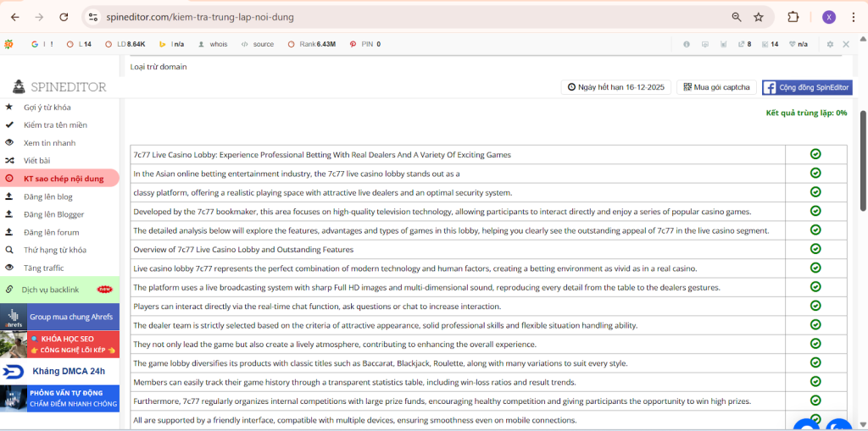Open the Chrome extensions puzzle icon
This screenshot has height=431, width=868.
793,17
